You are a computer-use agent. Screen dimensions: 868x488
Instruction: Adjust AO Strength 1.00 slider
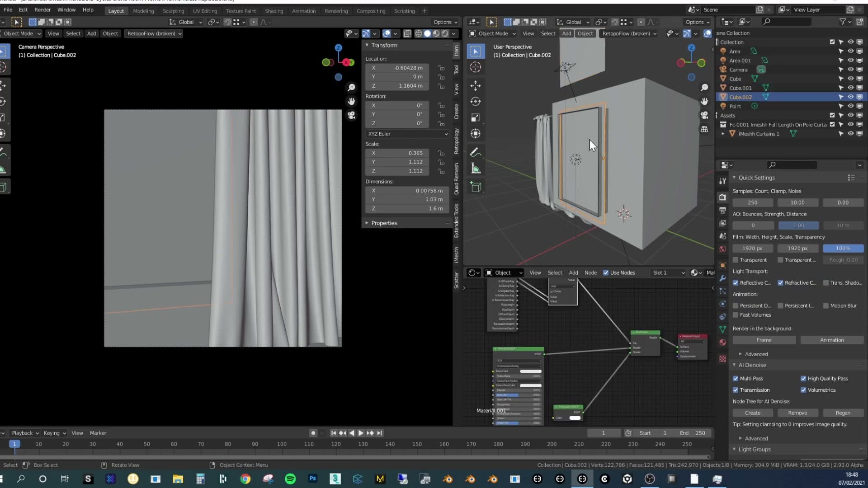pyautogui.click(x=798, y=225)
